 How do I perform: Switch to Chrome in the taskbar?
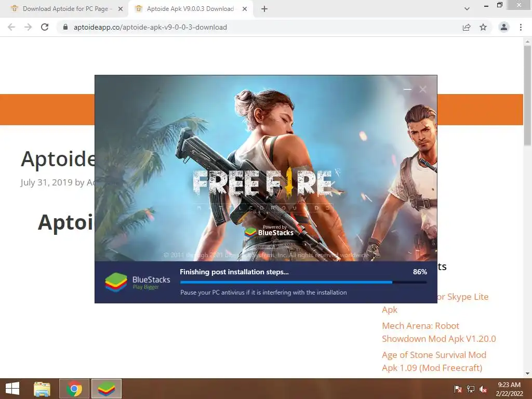(74, 389)
